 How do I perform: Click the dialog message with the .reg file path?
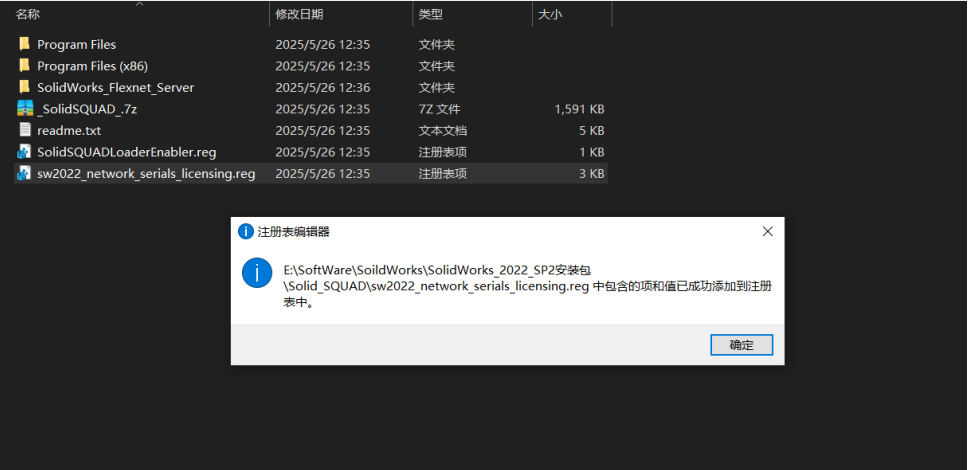(x=528, y=287)
